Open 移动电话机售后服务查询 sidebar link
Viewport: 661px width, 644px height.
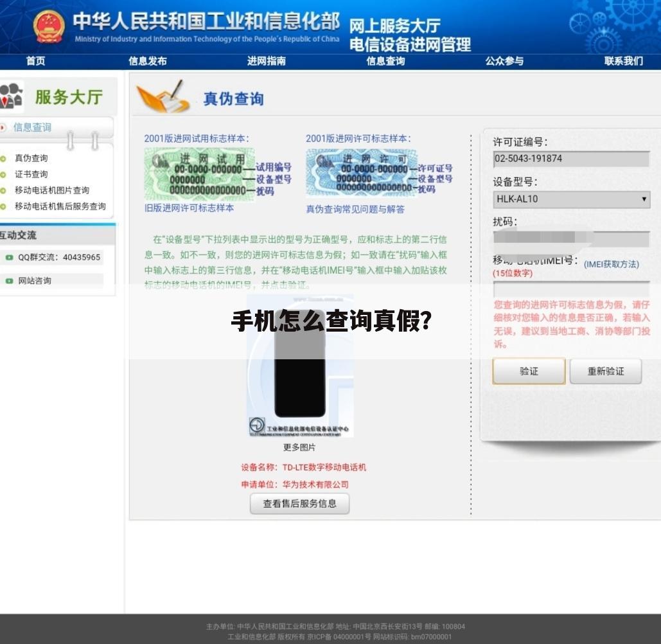[x=60, y=206]
